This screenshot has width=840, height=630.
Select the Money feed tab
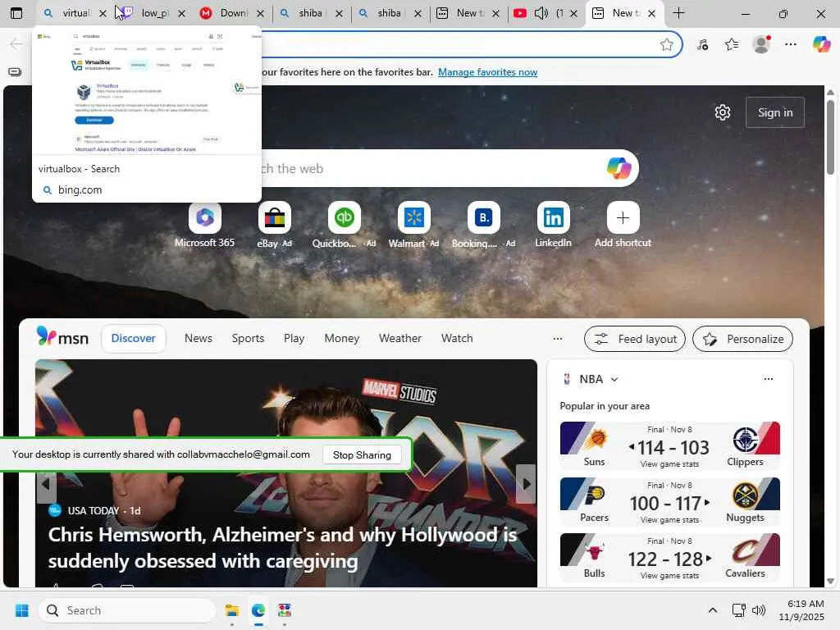coord(342,339)
